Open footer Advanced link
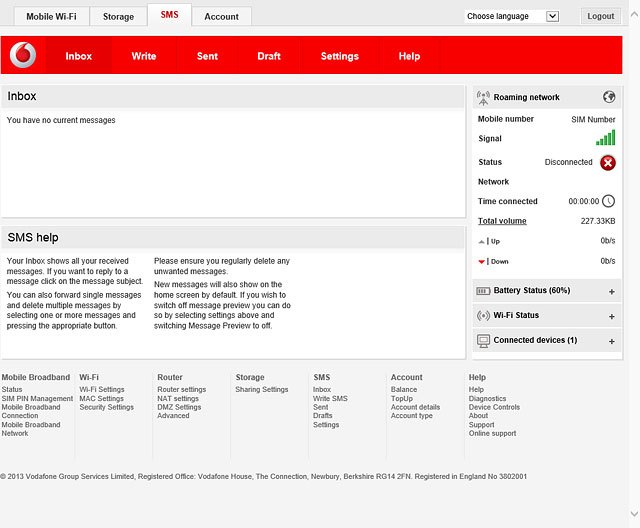The height and width of the screenshot is (528, 640). click(x=173, y=415)
